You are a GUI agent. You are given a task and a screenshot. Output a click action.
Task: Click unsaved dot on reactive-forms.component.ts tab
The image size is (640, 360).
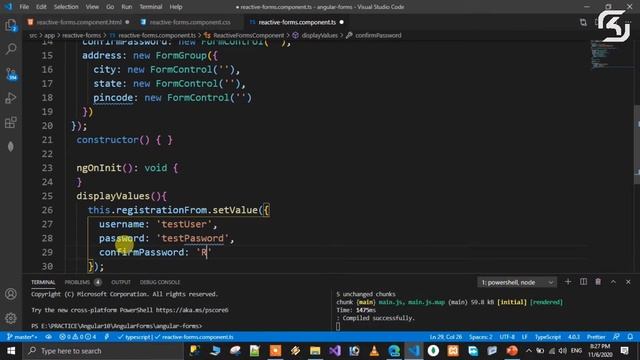pos(342,22)
